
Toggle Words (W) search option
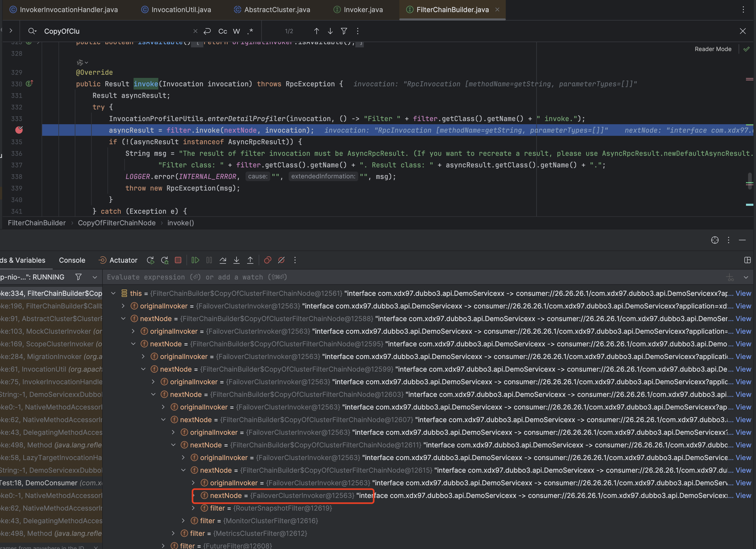coord(236,31)
